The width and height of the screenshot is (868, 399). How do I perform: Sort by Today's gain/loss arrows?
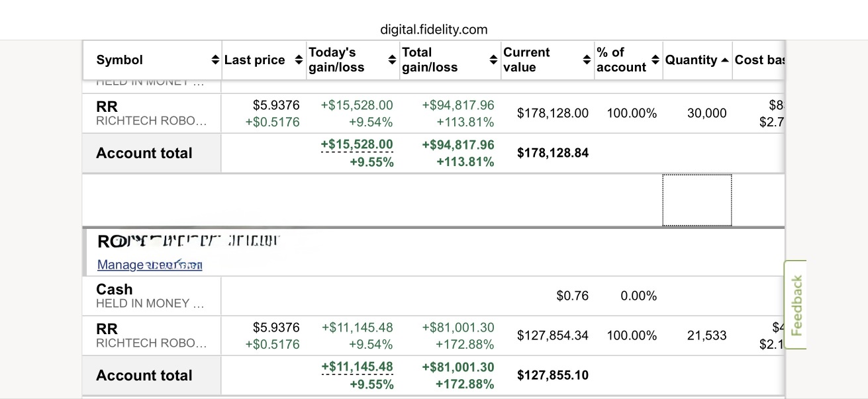click(x=392, y=60)
